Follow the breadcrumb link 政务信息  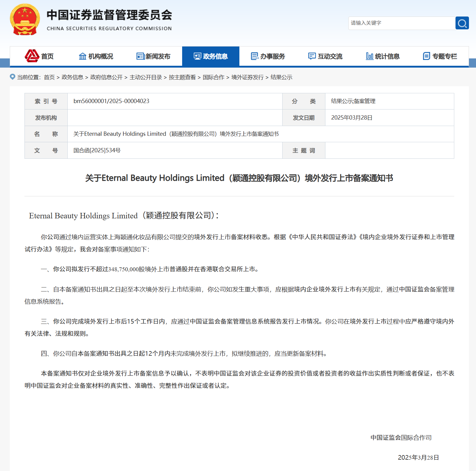coord(73,77)
